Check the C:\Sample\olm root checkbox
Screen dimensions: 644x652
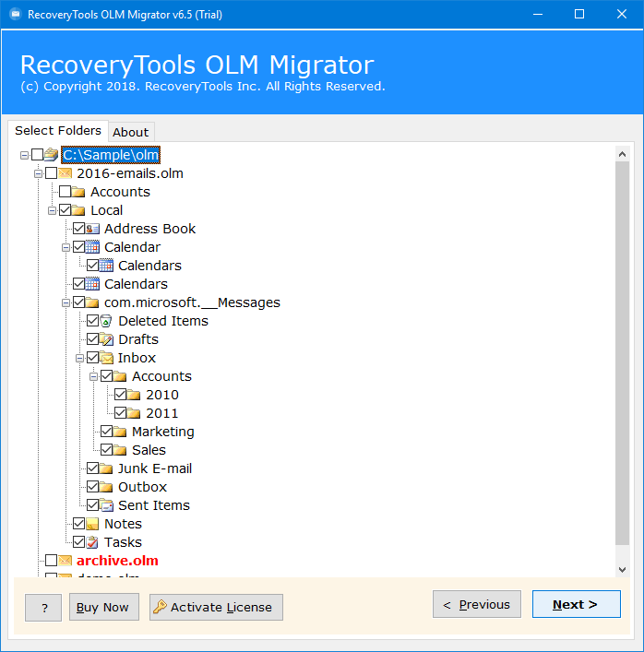pyautogui.click(x=38, y=155)
